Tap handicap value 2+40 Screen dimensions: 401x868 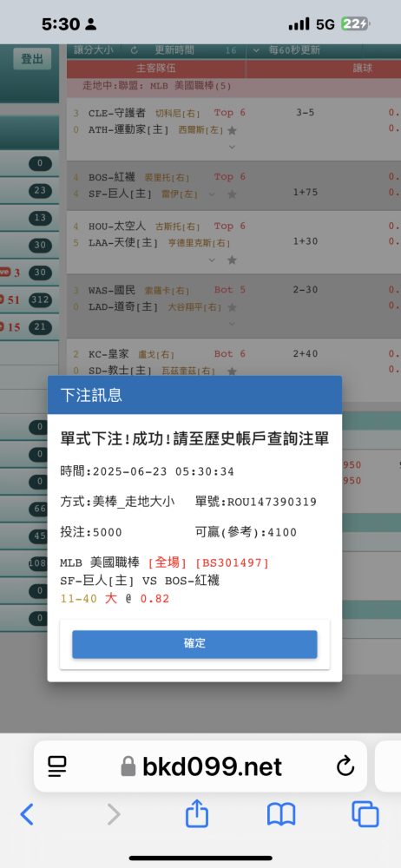point(306,353)
